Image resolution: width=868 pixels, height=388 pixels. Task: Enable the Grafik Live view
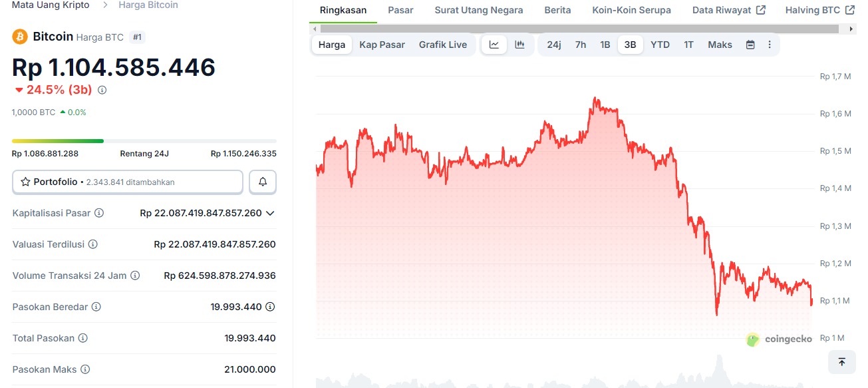(443, 44)
